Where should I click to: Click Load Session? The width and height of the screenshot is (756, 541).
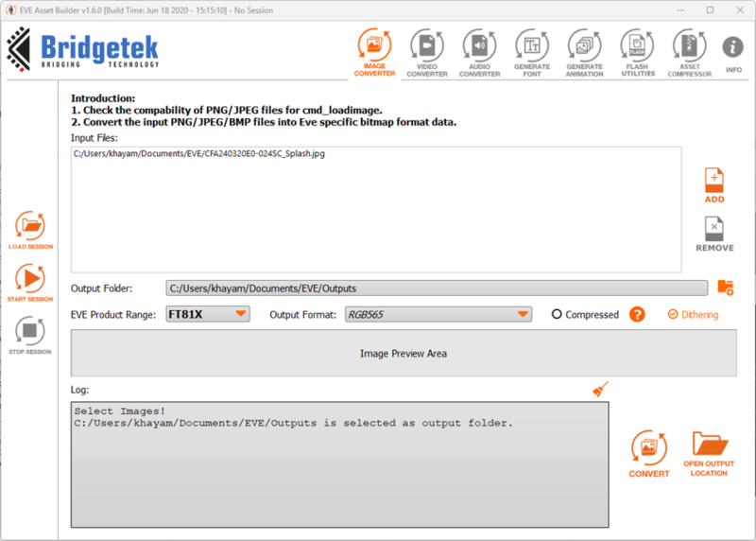30,232
